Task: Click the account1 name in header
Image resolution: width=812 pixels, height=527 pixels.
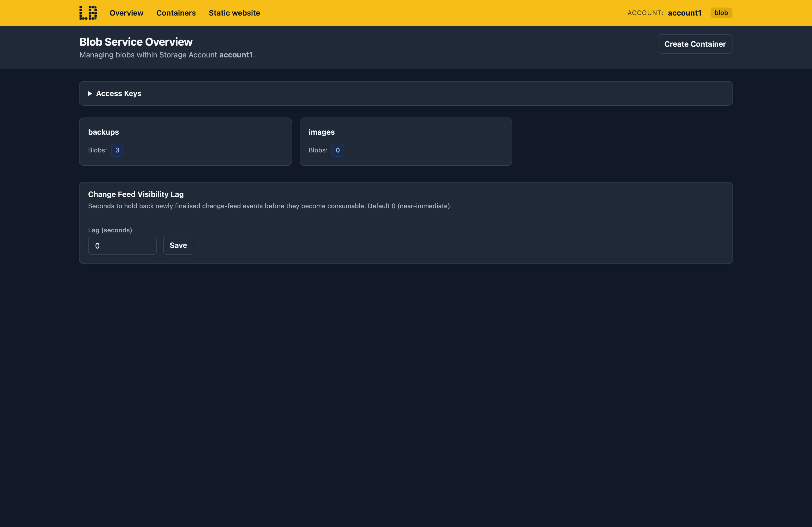Action: pos(684,13)
